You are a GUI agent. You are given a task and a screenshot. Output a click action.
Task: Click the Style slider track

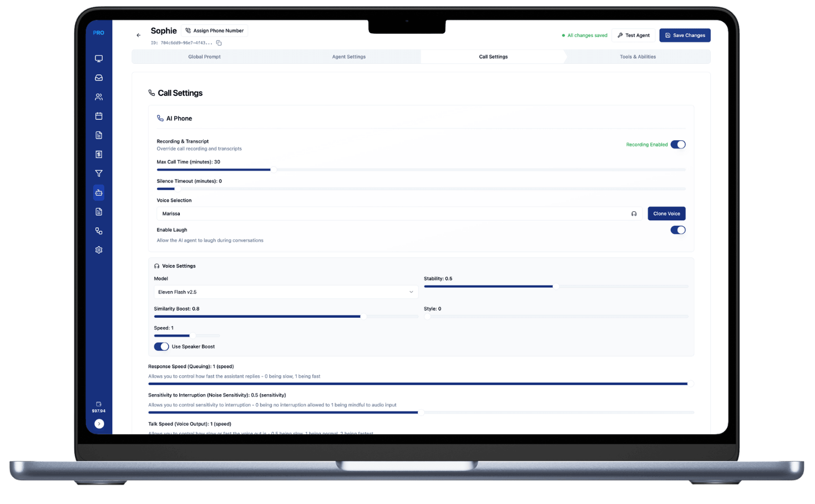click(x=556, y=317)
